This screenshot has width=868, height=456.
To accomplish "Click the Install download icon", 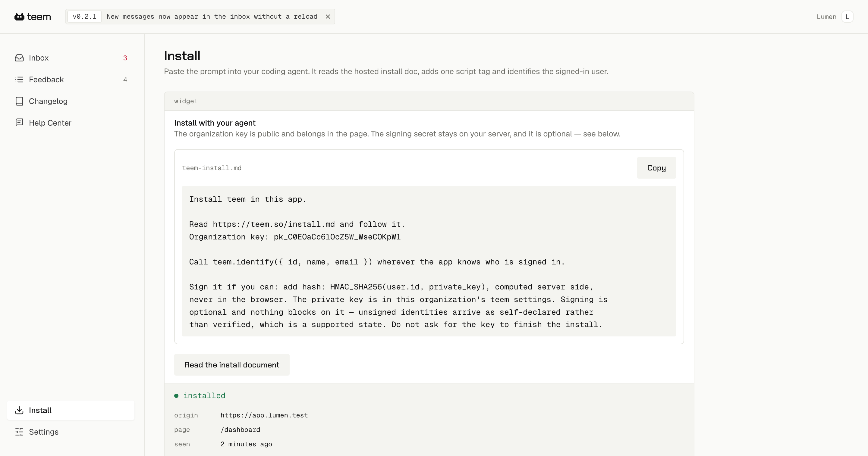I will (19, 410).
